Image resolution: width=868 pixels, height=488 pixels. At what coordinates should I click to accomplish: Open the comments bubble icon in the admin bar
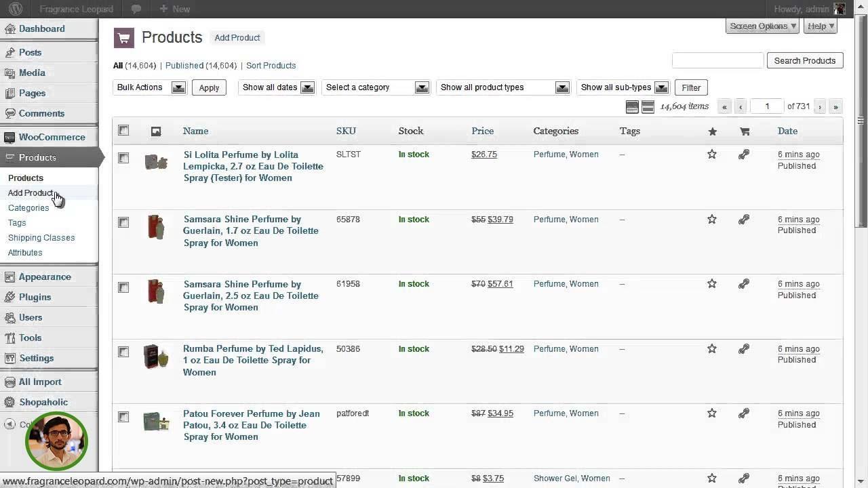coord(136,9)
